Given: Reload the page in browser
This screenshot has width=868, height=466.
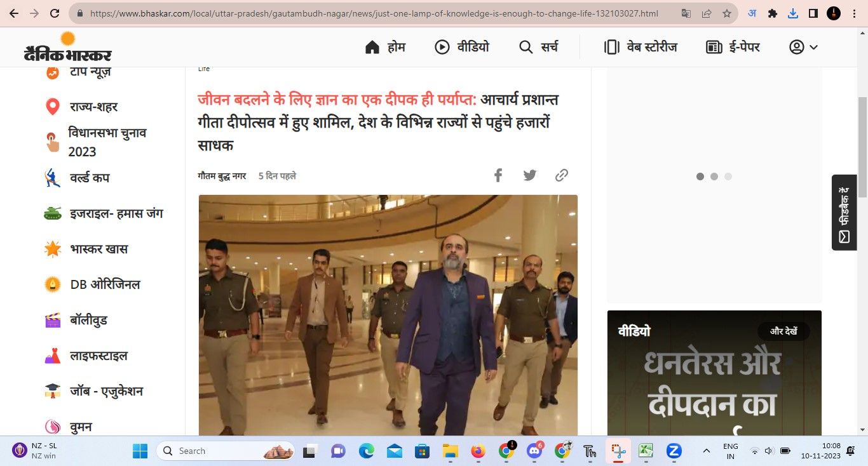Looking at the screenshot, I should tap(55, 13).
